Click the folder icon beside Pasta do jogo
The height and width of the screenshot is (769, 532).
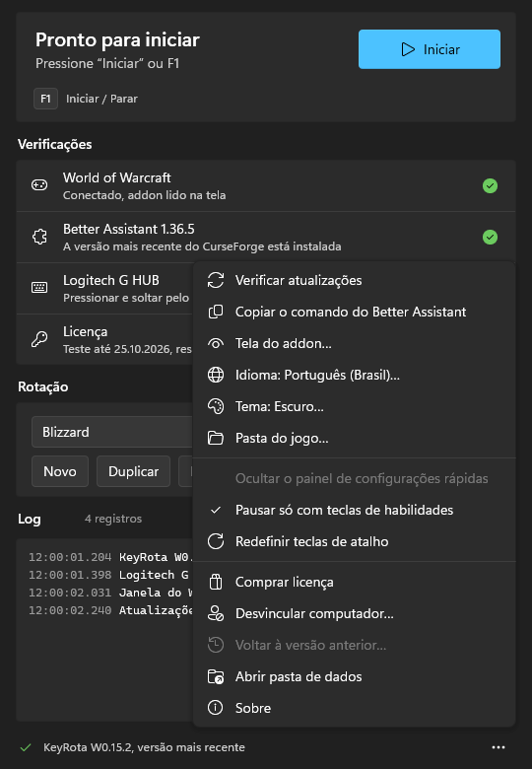[216, 438]
